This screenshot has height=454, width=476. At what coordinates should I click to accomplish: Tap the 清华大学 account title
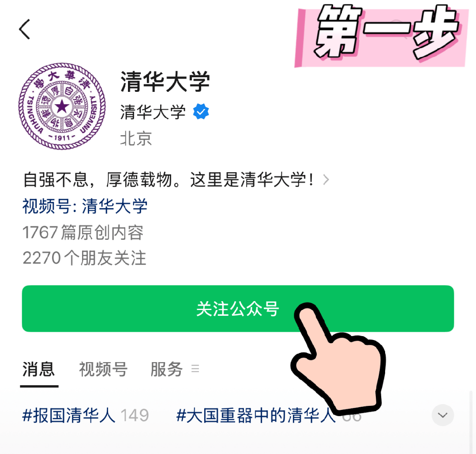point(165,81)
